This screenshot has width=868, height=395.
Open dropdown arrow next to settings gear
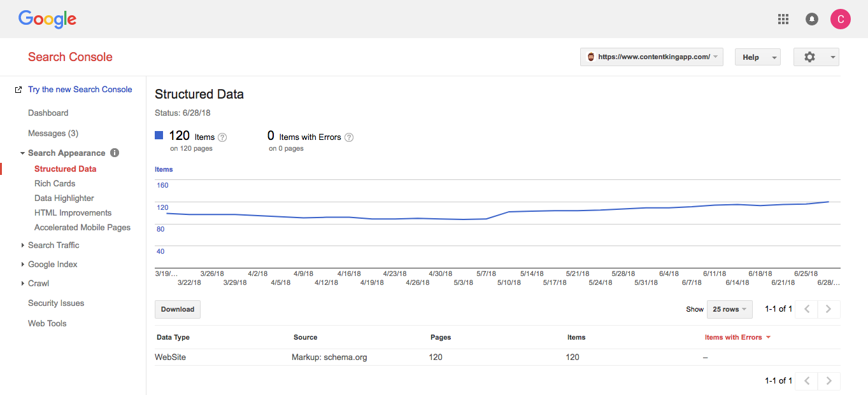coord(833,57)
